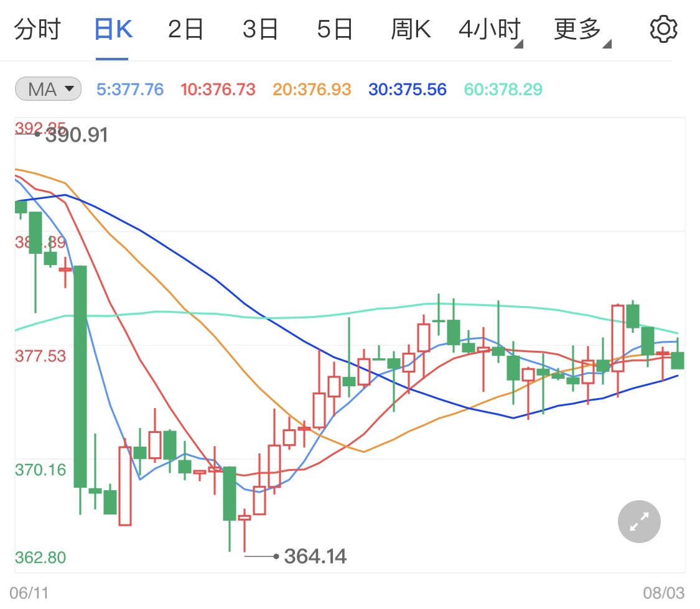700x609 pixels.
Task: Open the MA indicator dropdown
Action: point(48,89)
